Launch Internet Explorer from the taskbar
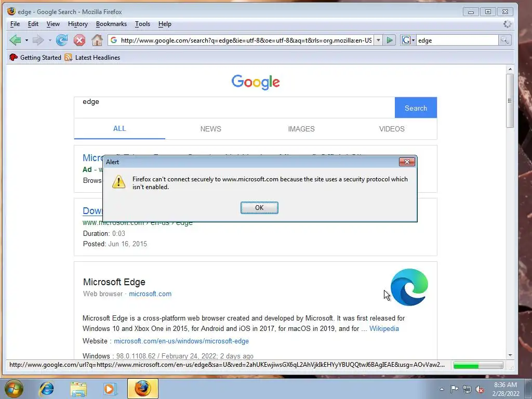 tap(46, 389)
